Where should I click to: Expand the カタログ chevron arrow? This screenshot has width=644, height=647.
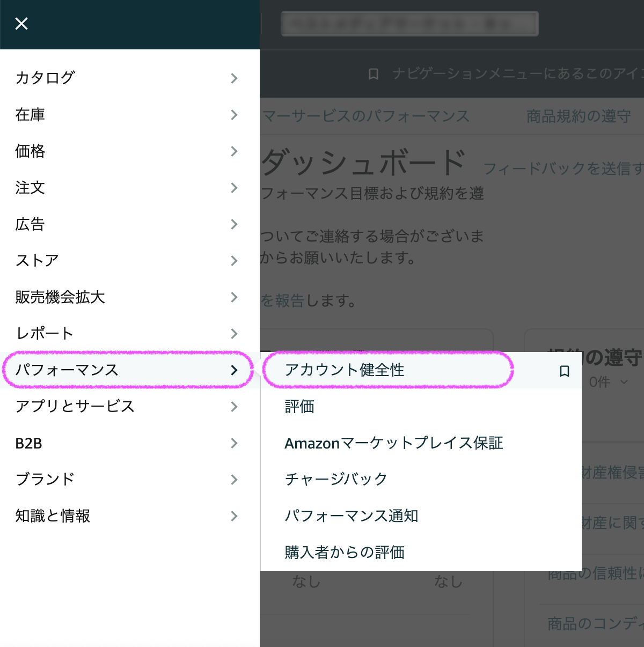234,78
